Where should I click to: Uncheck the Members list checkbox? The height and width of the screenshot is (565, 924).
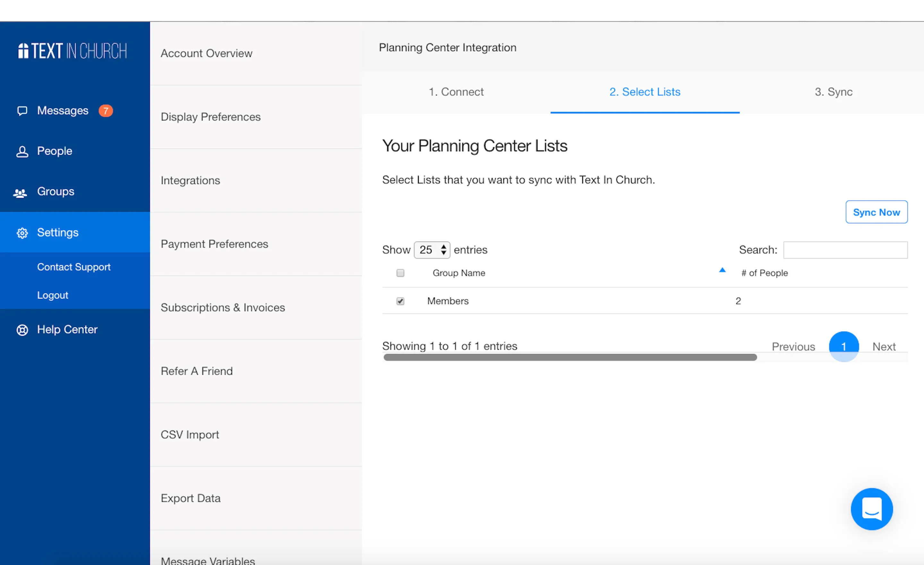(400, 301)
